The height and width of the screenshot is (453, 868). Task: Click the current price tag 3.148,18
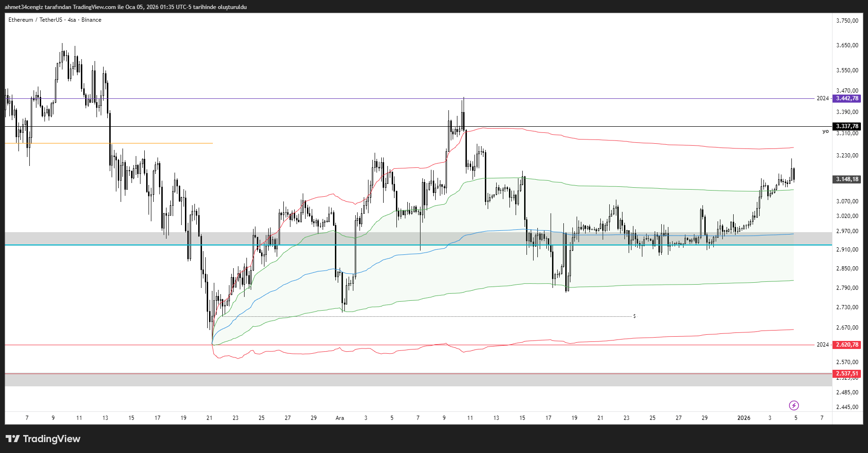pyautogui.click(x=846, y=179)
